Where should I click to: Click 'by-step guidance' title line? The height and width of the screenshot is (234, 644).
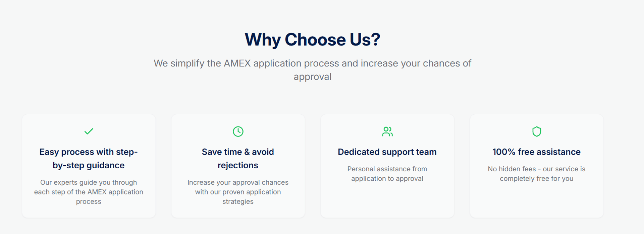pyautogui.click(x=89, y=165)
